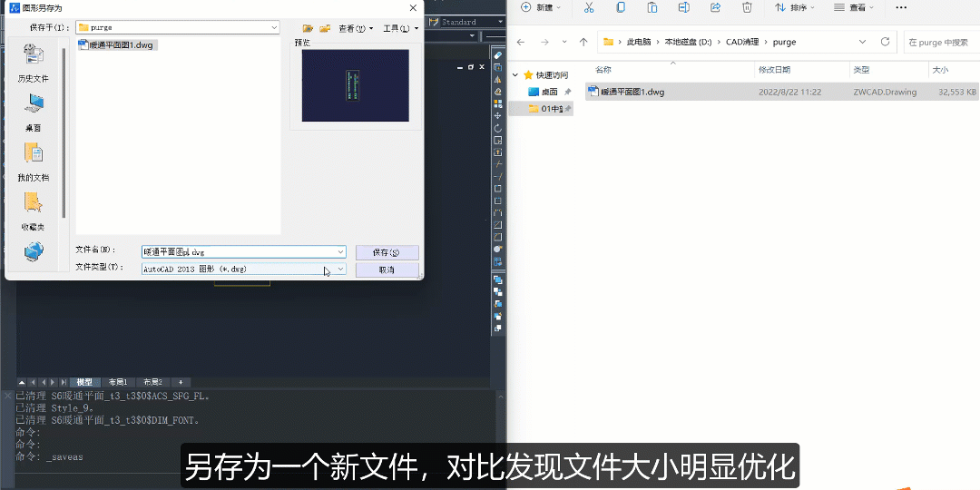Refresh the purge folder in File Explorer
The height and width of the screenshot is (490, 980).
885,42
